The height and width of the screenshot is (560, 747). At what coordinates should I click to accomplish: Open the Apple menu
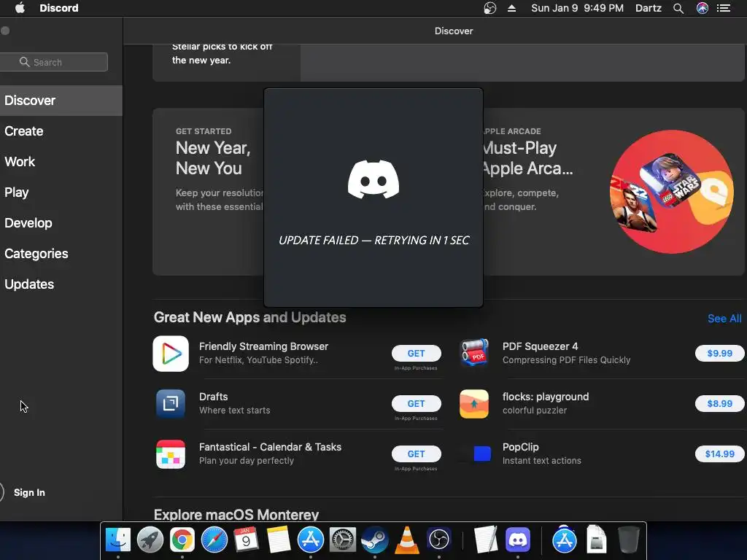(20, 8)
